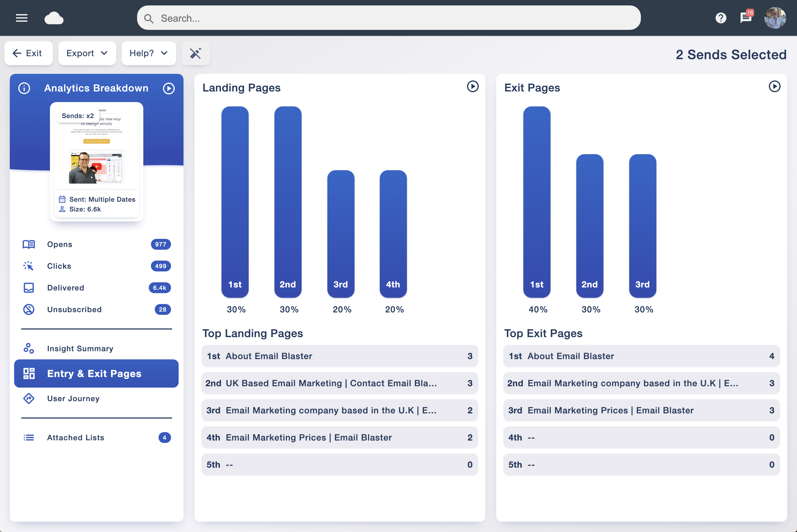Click the cloud logo icon

tap(54, 18)
